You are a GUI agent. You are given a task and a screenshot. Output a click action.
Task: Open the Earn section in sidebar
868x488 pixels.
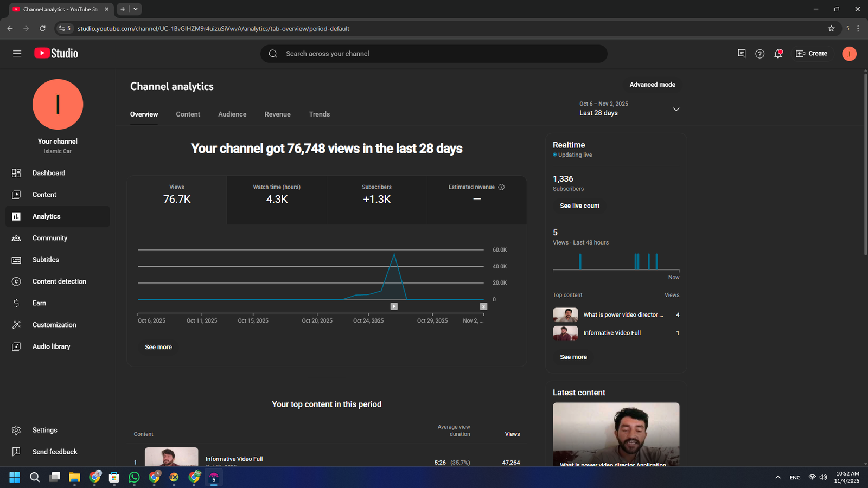[39, 303]
